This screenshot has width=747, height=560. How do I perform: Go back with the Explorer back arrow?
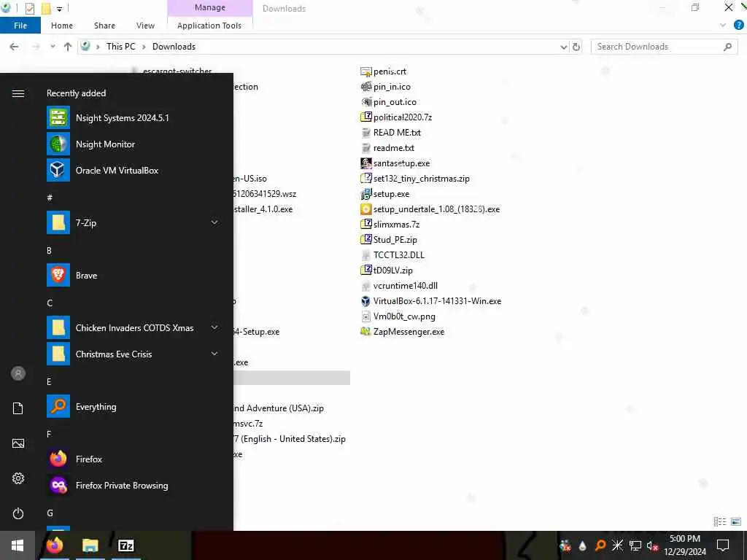pyautogui.click(x=15, y=47)
